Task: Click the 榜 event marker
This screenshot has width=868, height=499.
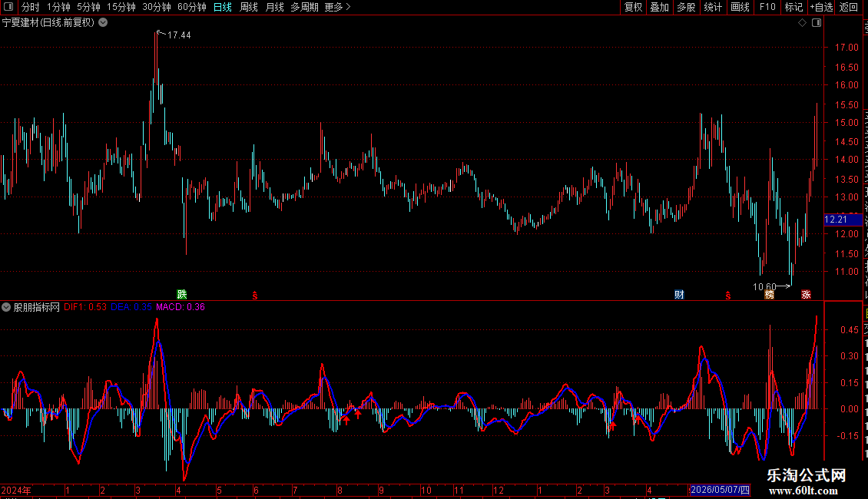Action: point(770,294)
